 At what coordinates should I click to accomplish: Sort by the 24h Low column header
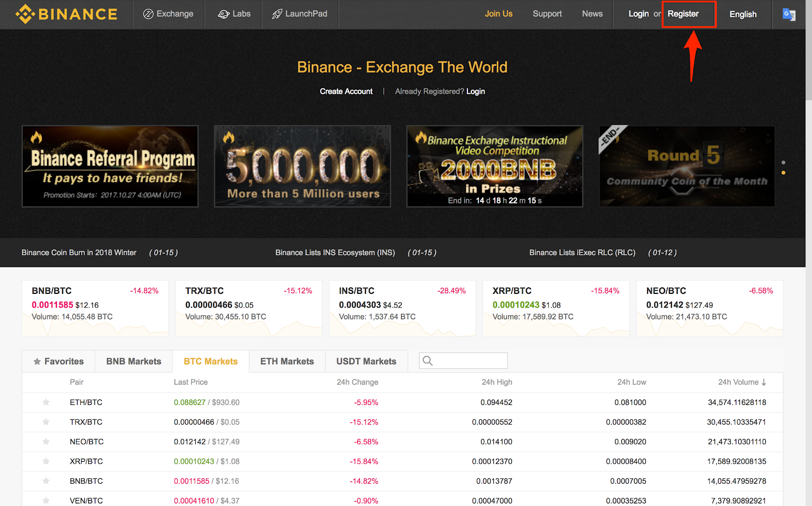point(632,382)
